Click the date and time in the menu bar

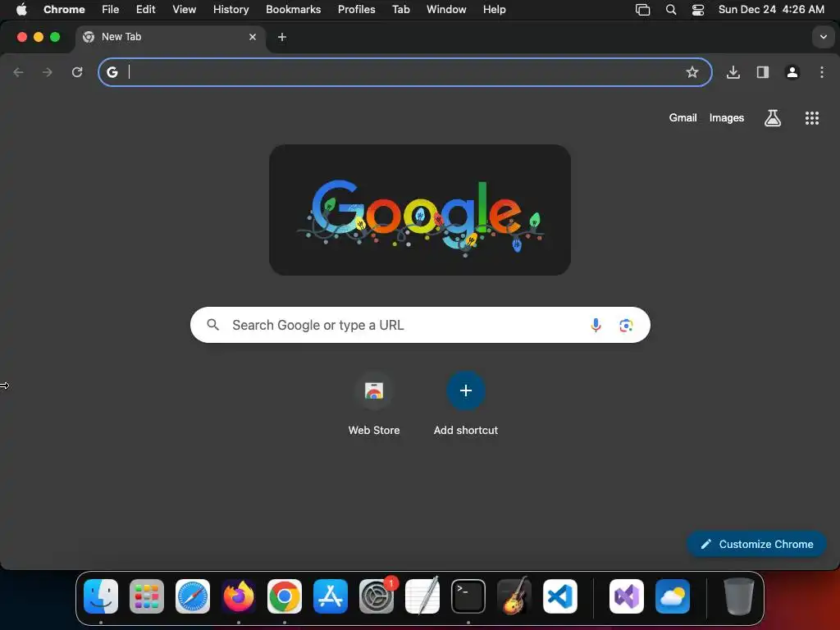(771, 10)
